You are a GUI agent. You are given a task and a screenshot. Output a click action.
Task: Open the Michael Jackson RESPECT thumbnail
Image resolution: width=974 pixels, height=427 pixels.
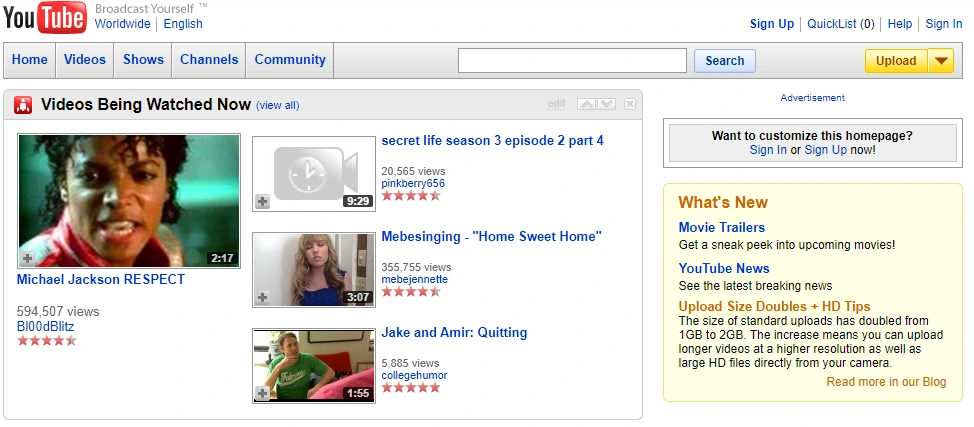[129, 201]
